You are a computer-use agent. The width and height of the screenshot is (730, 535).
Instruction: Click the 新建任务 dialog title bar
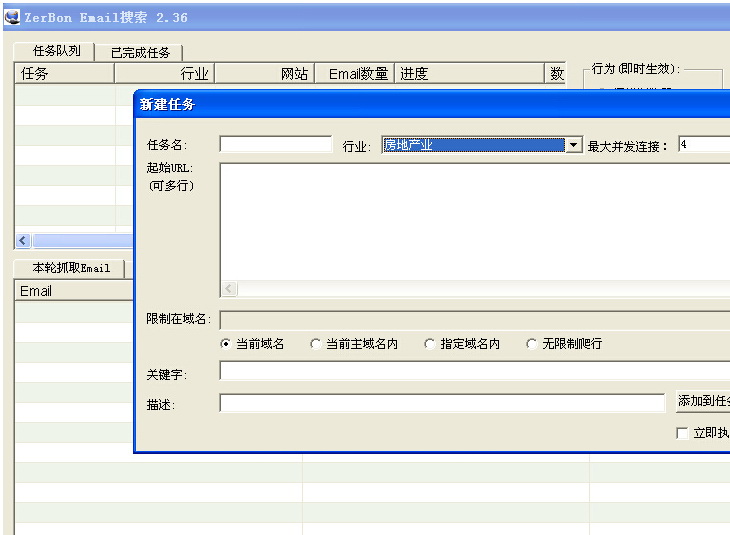point(432,104)
